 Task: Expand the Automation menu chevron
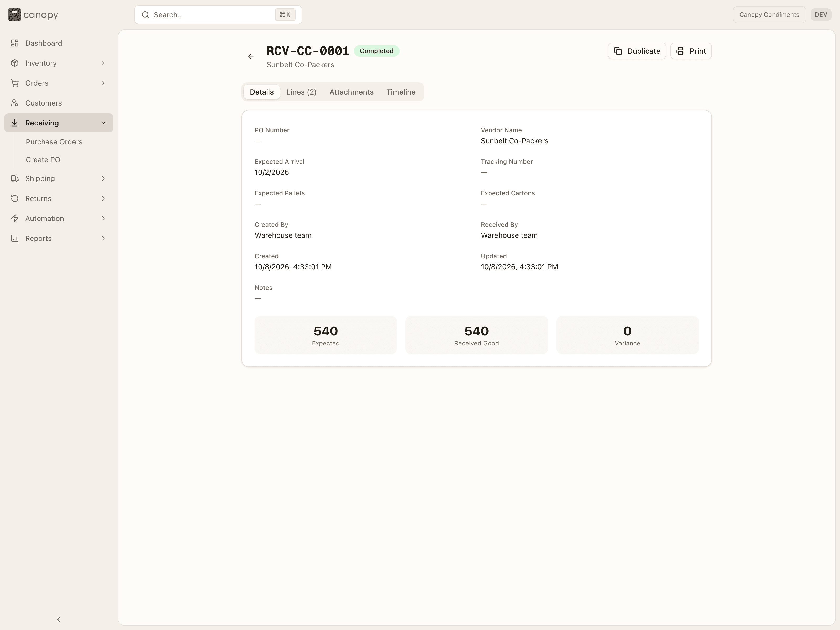[103, 218]
